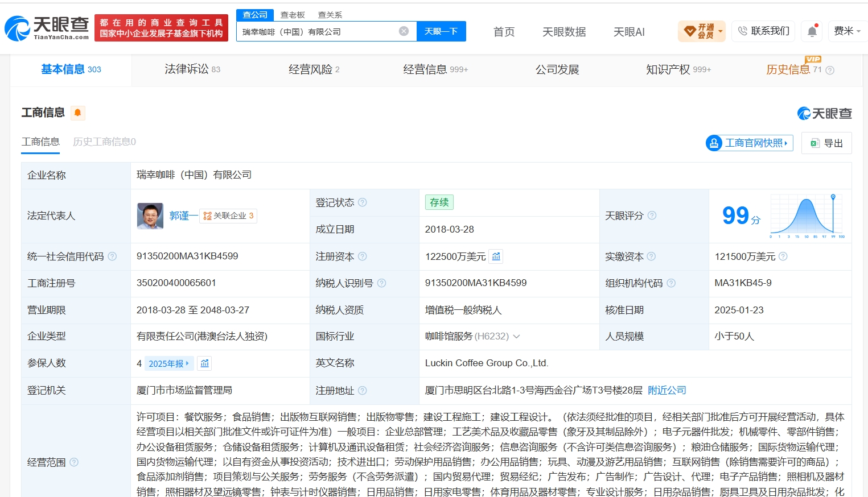This screenshot has height=497, width=868.
Task: Select the 存续 status badge
Action: (439, 202)
